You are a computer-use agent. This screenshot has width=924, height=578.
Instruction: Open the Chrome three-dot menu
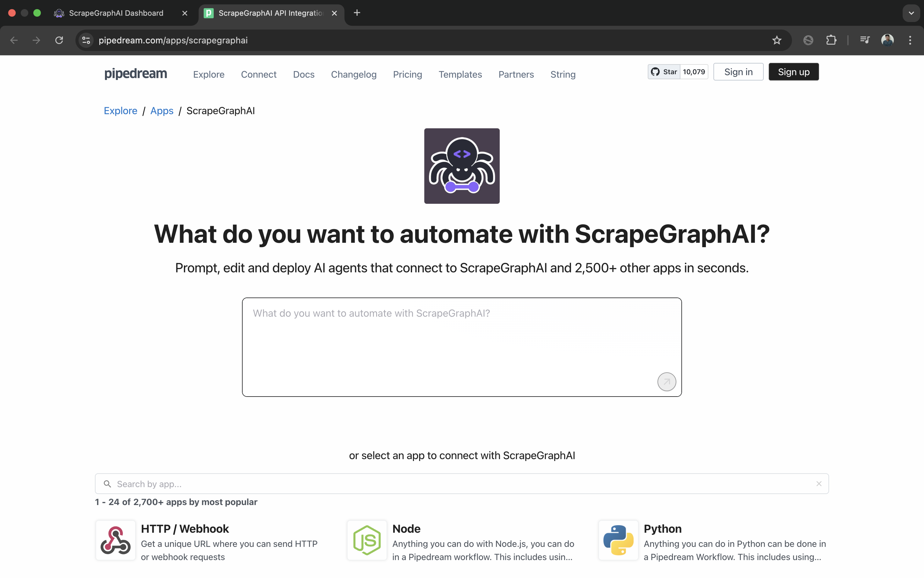click(910, 40)
